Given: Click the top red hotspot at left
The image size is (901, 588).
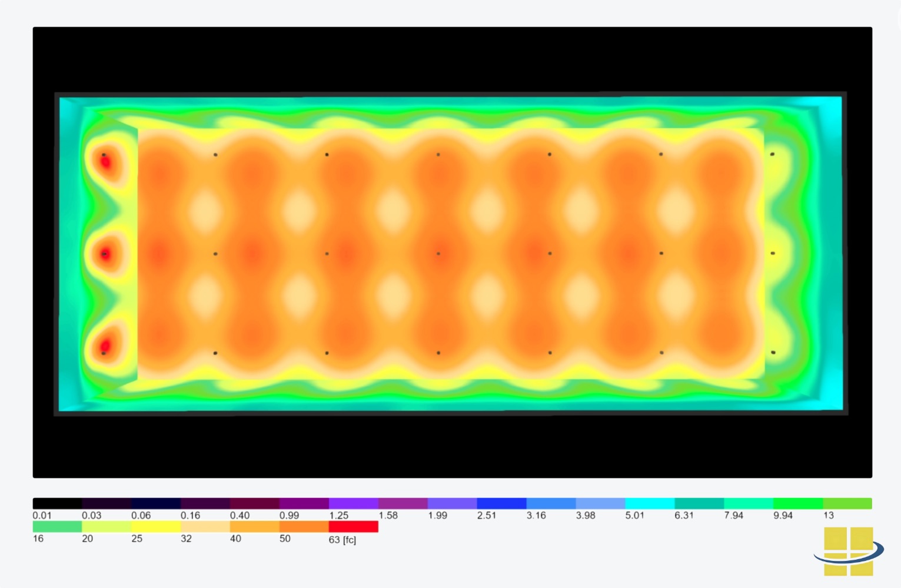Looking at the screenshot, I should pos(105,161).
